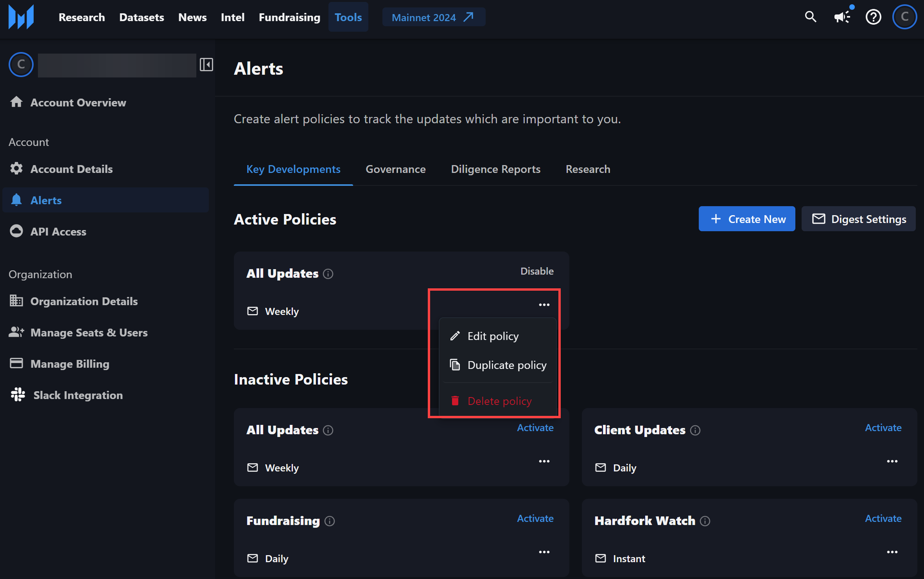Open options menu for inactive All Updates
The height and width of the screenshot is (579, 924).
(x=544, y=461)
